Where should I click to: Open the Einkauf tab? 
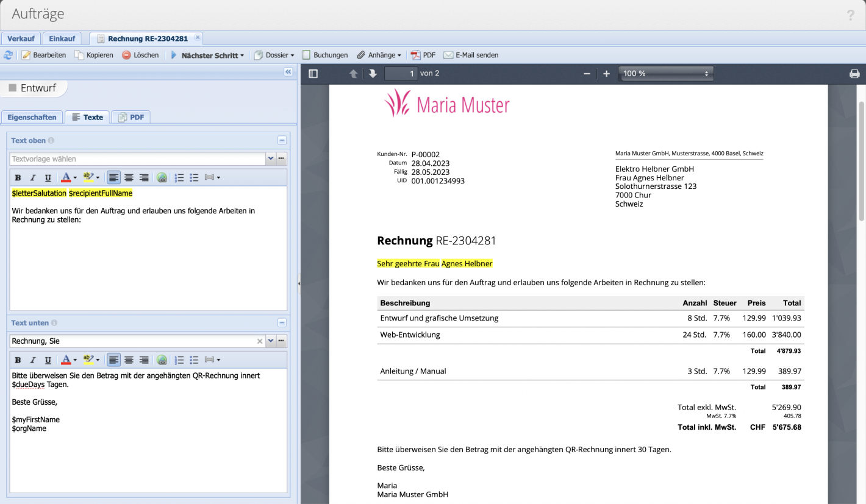tap(62, 38)
